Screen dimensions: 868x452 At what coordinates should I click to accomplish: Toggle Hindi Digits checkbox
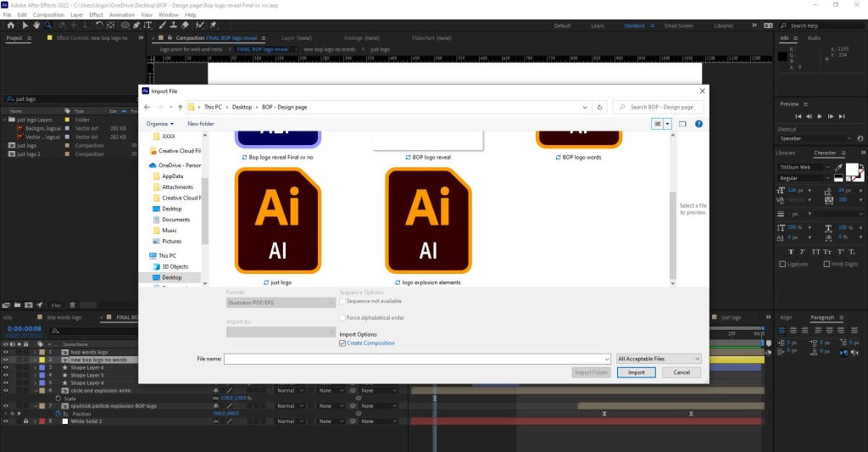pos(826,265)
